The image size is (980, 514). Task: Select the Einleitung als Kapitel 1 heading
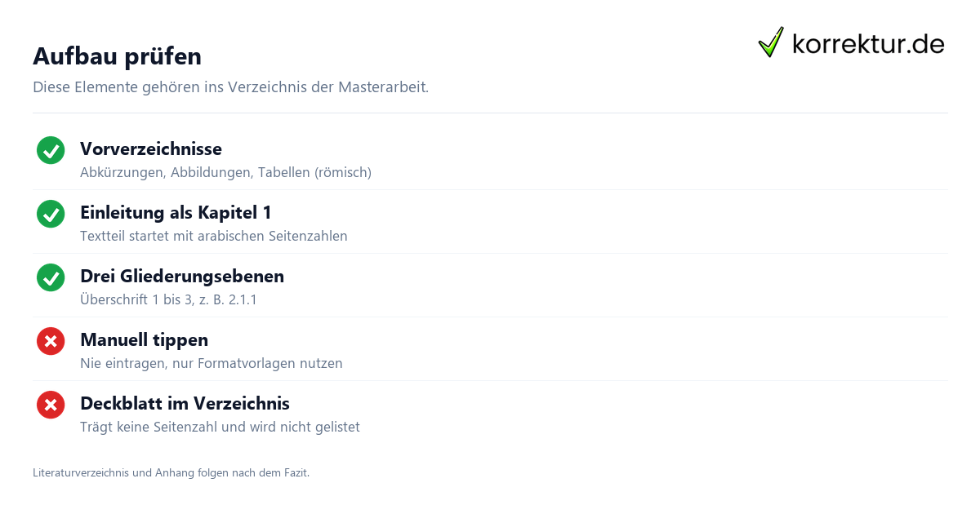176,212
